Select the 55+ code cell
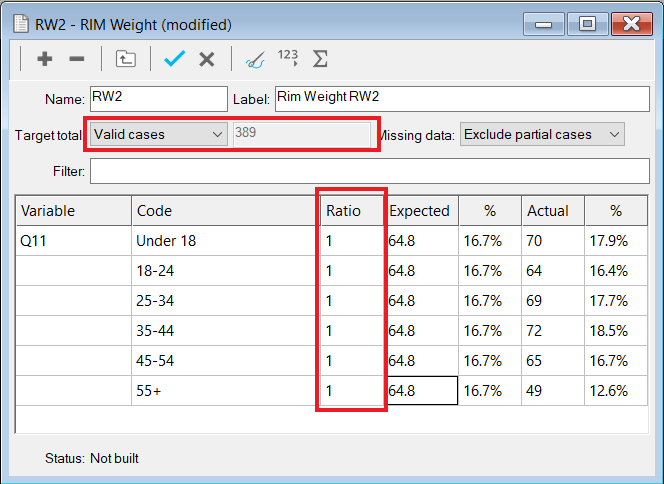Screen dimensions: 664x484 click(226, 390)
